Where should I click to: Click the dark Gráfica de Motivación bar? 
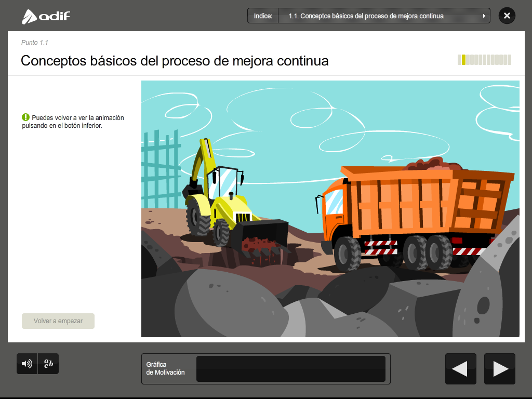pos(290,369)
